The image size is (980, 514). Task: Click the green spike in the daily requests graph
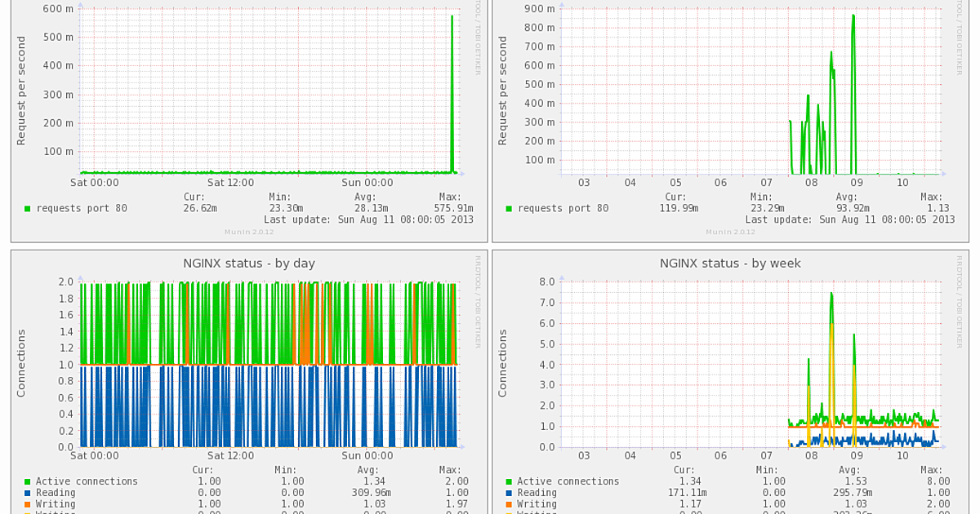(x=453, y=90)
